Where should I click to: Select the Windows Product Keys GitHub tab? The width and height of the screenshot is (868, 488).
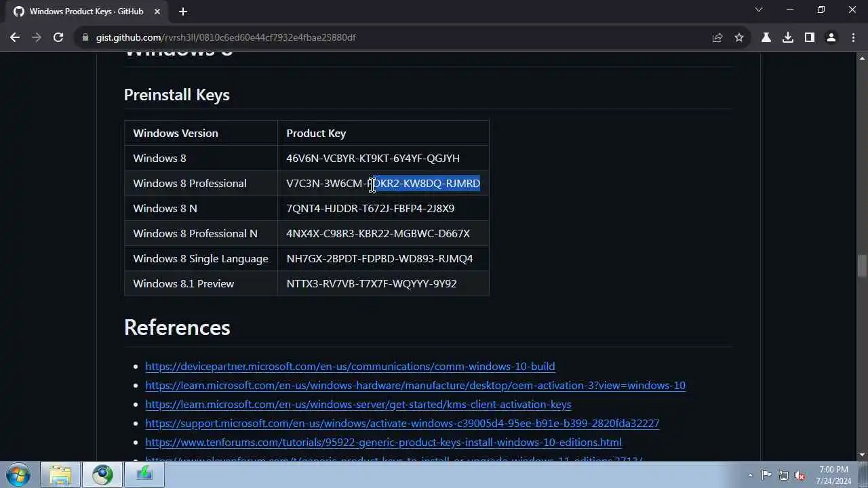87,12
